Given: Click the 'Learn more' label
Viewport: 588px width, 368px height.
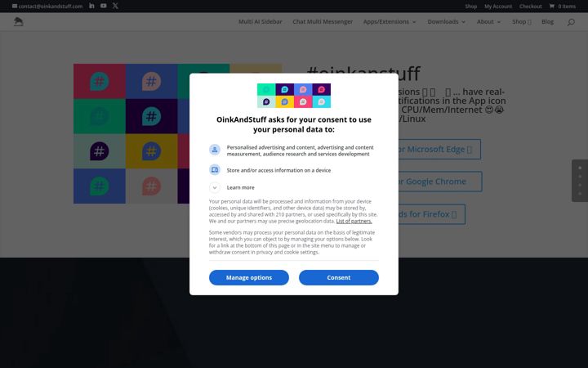Looking at the screenshot, I should point(240,187).
